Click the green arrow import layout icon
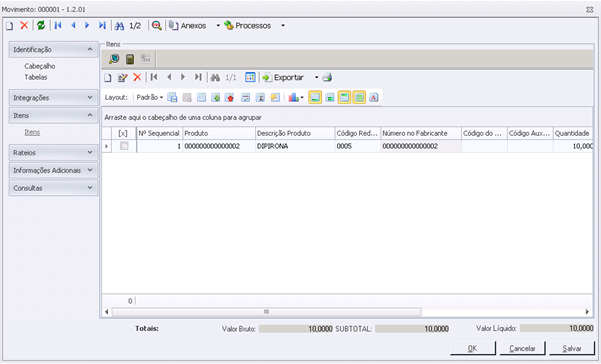Screen dimensions: 601x364 pyautogui.click(x=216, y=98)
